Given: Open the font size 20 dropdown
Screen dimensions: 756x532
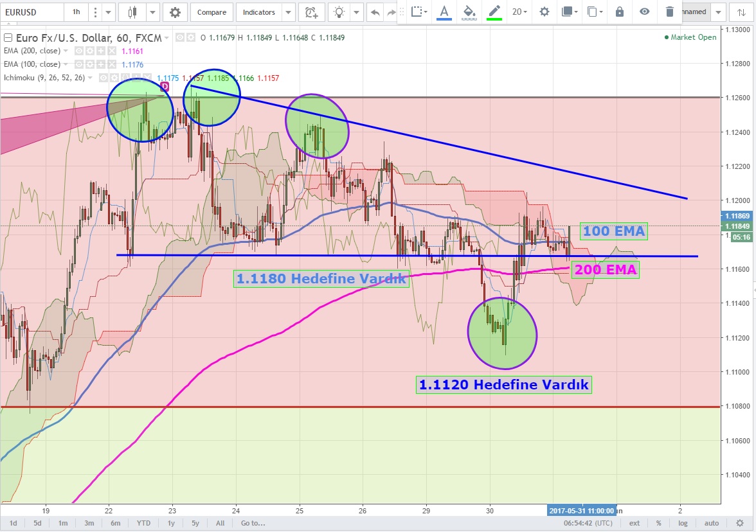Looking at the screenshot, I should (519, 12).
